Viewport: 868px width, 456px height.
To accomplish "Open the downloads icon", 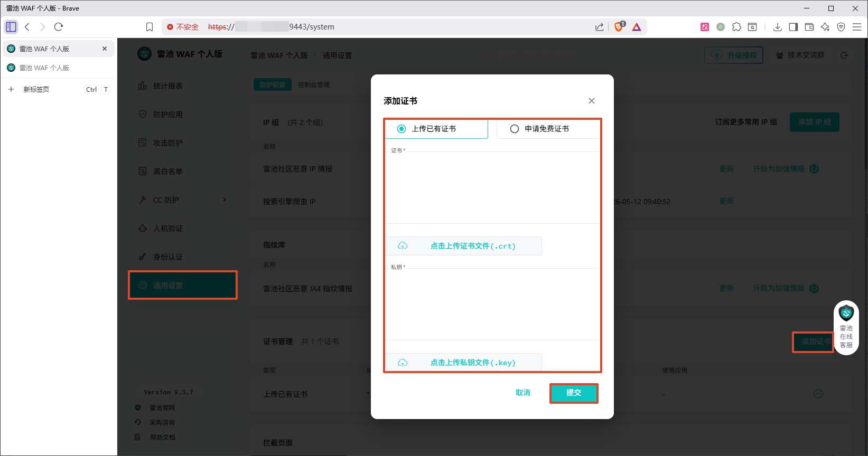I will pos(778,27).
